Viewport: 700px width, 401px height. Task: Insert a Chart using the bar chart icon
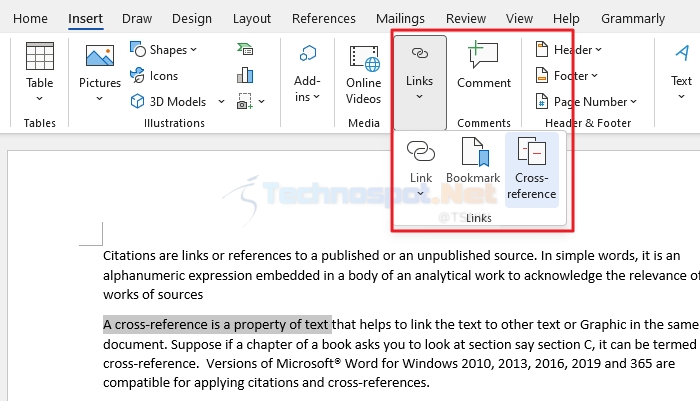(x=245, y=75)
